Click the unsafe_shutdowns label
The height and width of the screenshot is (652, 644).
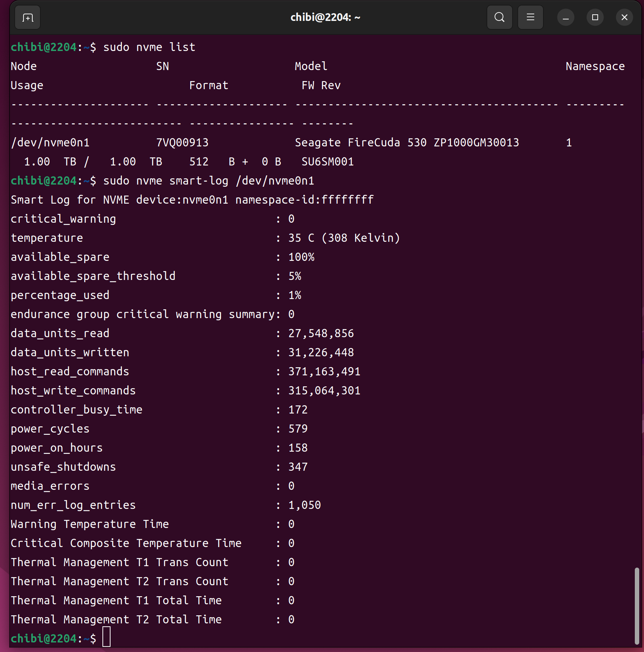tap(63, 467)
